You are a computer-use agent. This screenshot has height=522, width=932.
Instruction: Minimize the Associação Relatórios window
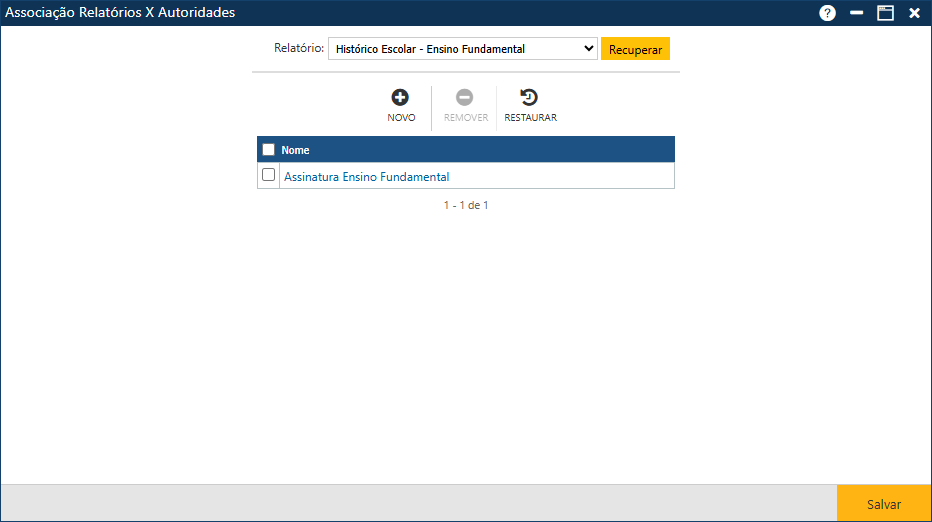[x=857, y=12]
